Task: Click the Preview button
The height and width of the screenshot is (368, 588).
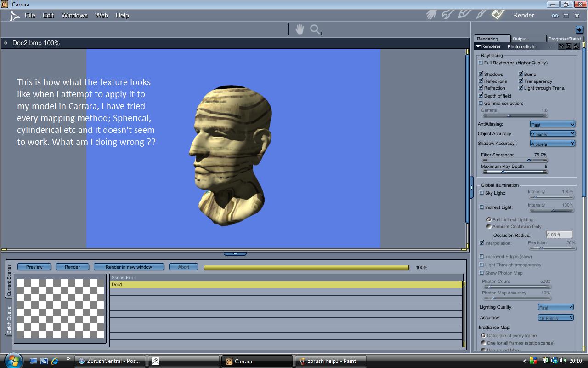Action: click(x=34, y=267)
